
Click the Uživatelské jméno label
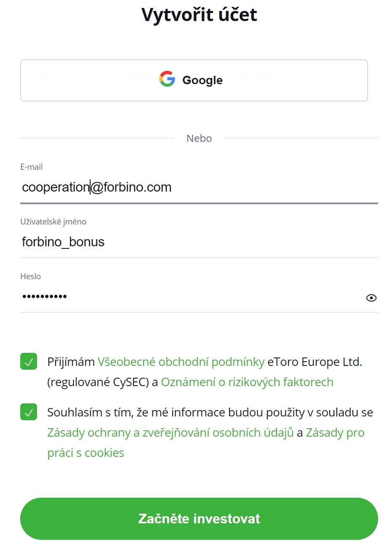click(53, 222)
